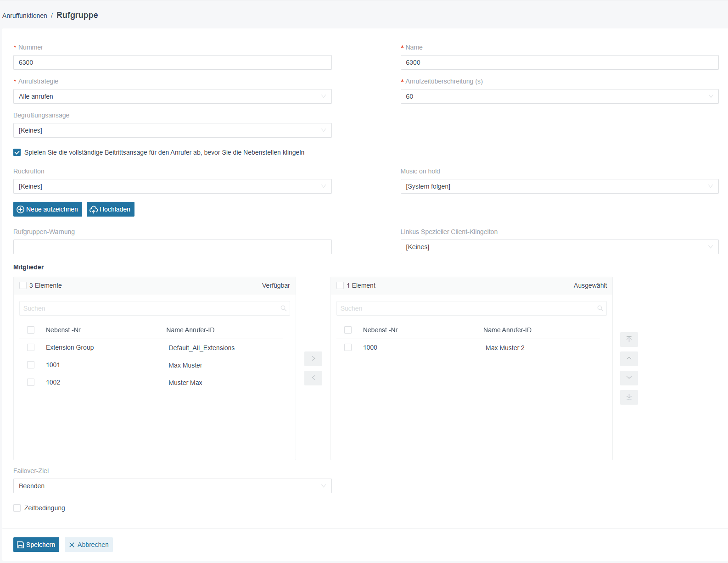This screenshot has width=728, height=563.
Task: Click the Neue aufzeichnen button
Action: pyautogui.click(x=48, y=209)
